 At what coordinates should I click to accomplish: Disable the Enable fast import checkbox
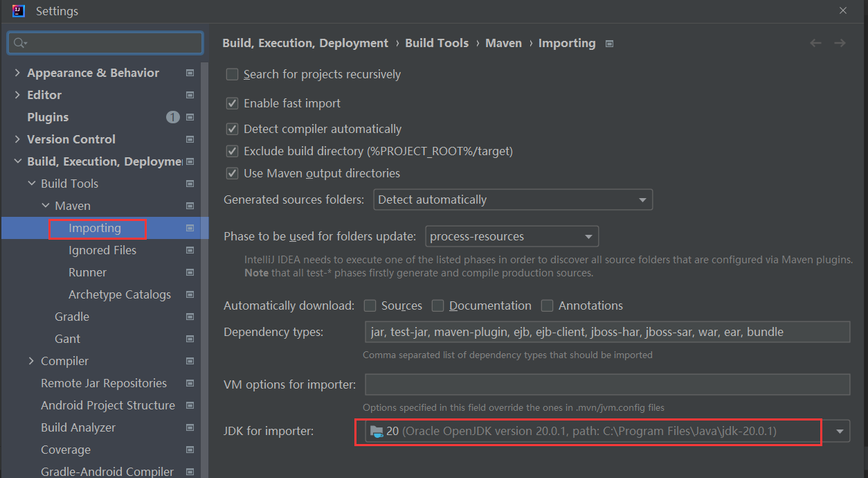pos(233,103)
